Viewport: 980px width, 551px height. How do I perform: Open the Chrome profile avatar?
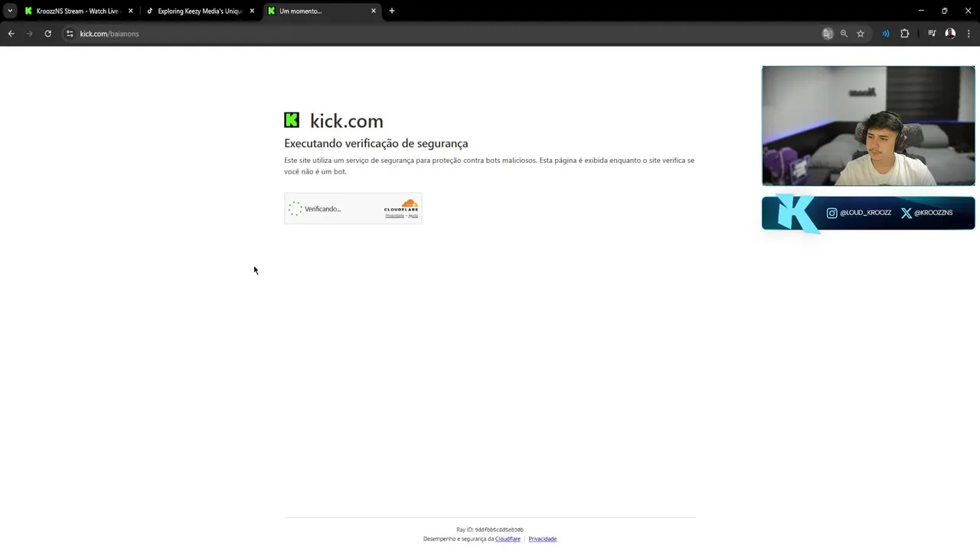tap(950, 34)
